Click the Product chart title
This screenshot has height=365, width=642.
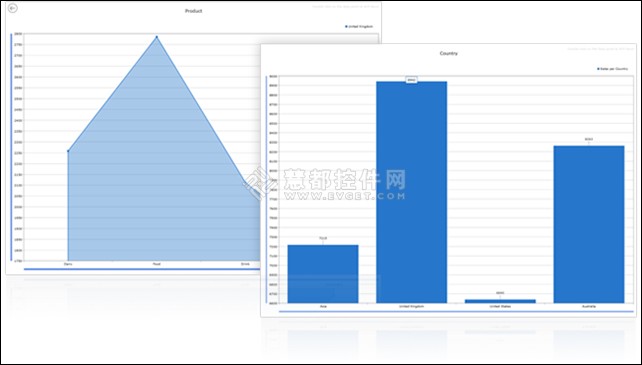tap(194, 11)
